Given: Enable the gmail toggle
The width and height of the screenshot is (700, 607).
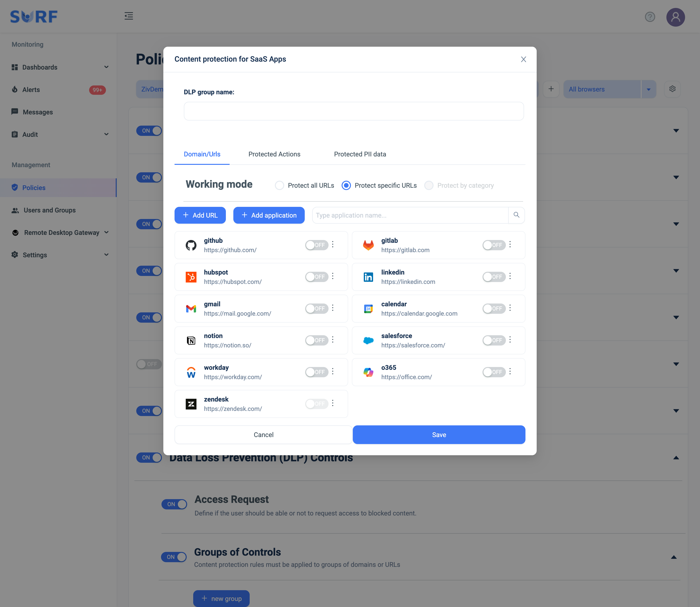Looking at the screenshot, I should coord(316,309).
